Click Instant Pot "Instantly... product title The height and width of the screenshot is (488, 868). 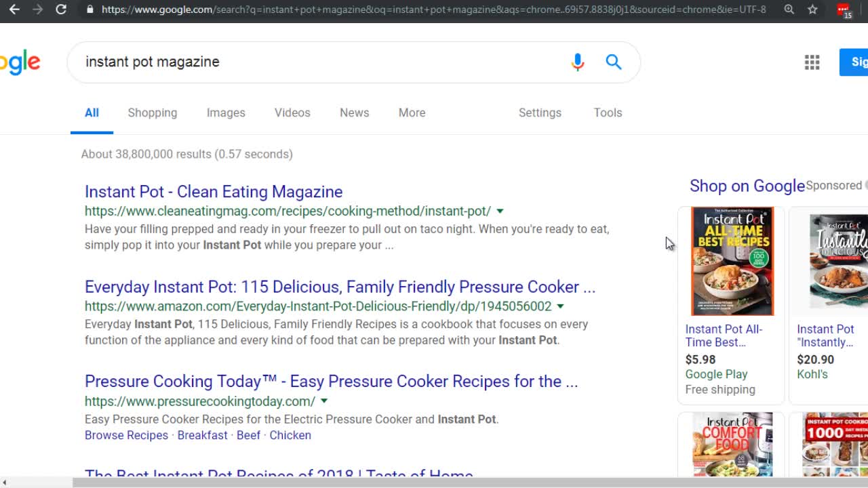(x=825, y=335)
